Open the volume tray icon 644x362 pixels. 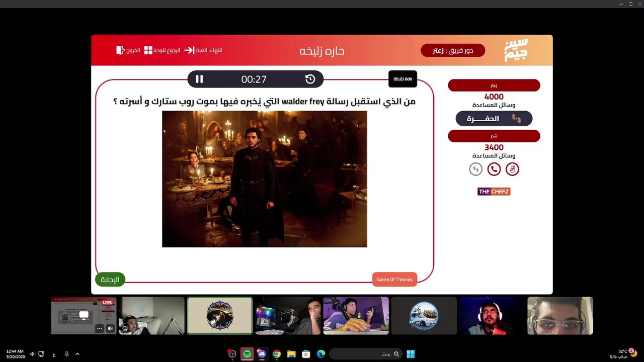tap(32, 354)
